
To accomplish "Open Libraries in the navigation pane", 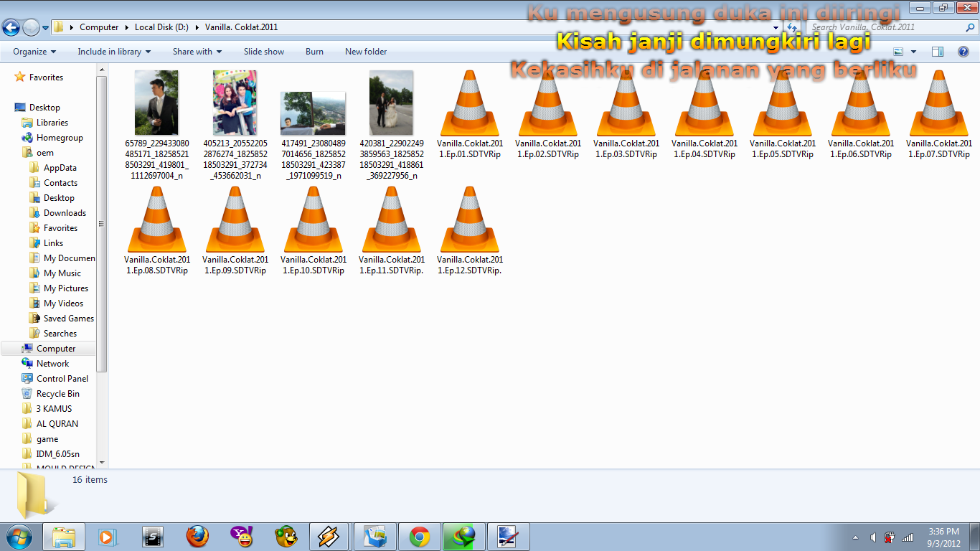I will 52,123.
